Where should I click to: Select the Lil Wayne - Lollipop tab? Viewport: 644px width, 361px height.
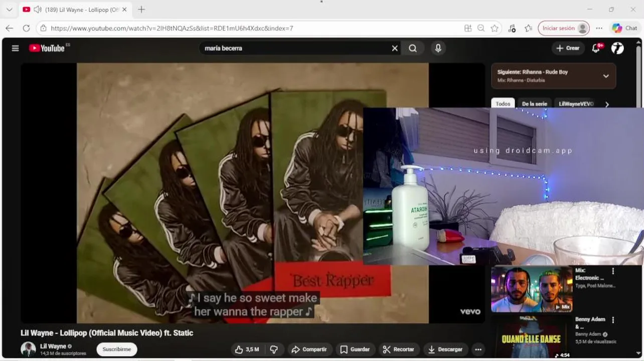coord(75,10)
